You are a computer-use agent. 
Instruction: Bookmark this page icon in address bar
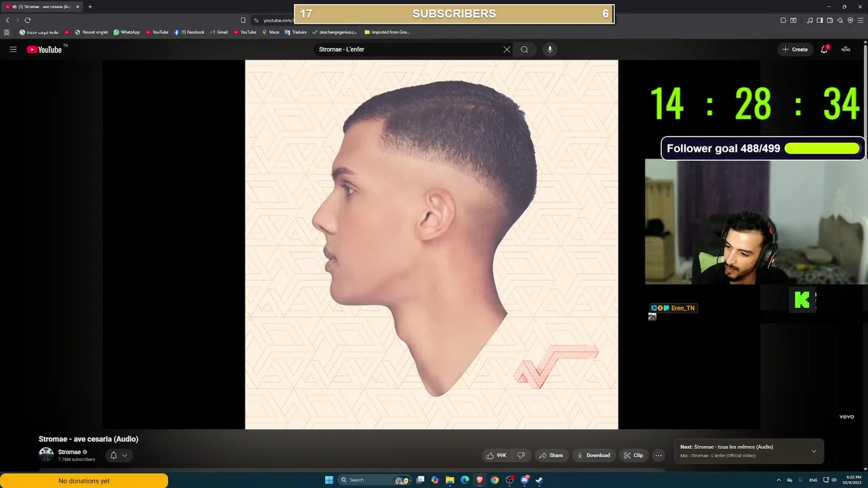pyautogui.click(x=243, y=20)
